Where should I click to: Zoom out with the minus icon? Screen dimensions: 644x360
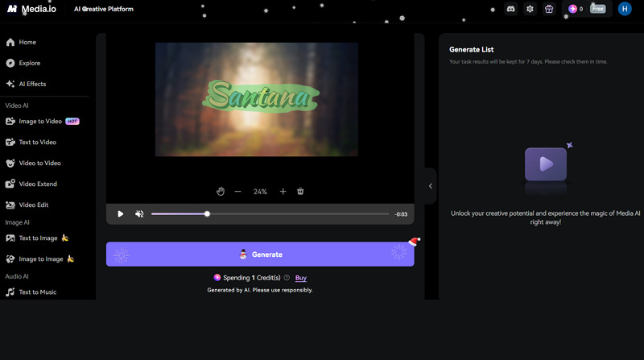tap(237, 192)
